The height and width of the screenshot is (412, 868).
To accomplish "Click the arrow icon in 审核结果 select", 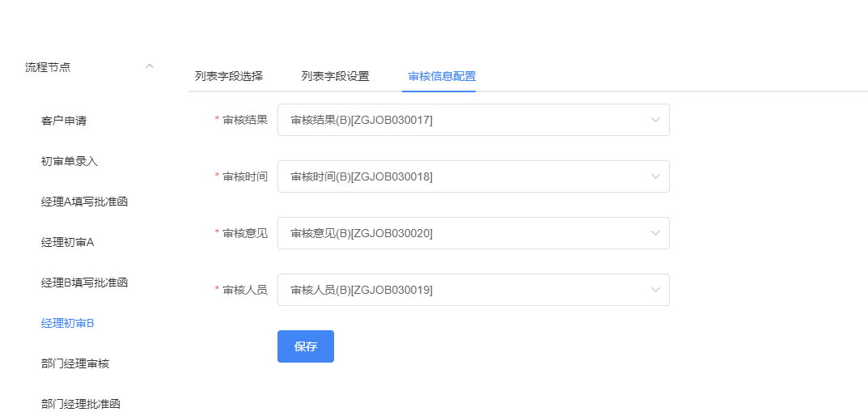I will [x=655, y=120].
